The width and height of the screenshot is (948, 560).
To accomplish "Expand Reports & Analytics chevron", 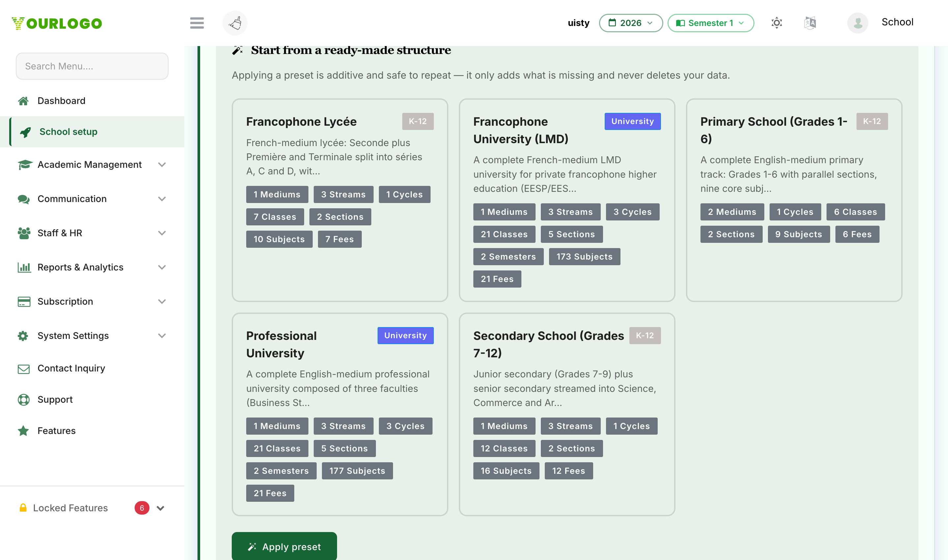I will [162, 267].
